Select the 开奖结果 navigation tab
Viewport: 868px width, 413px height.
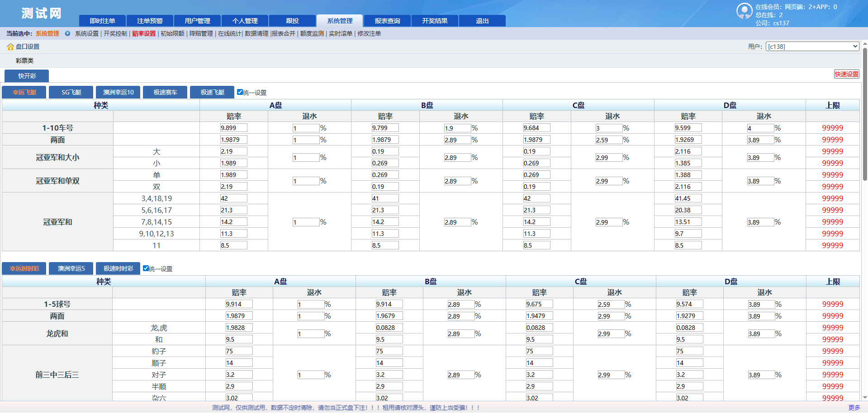(435, 21)
